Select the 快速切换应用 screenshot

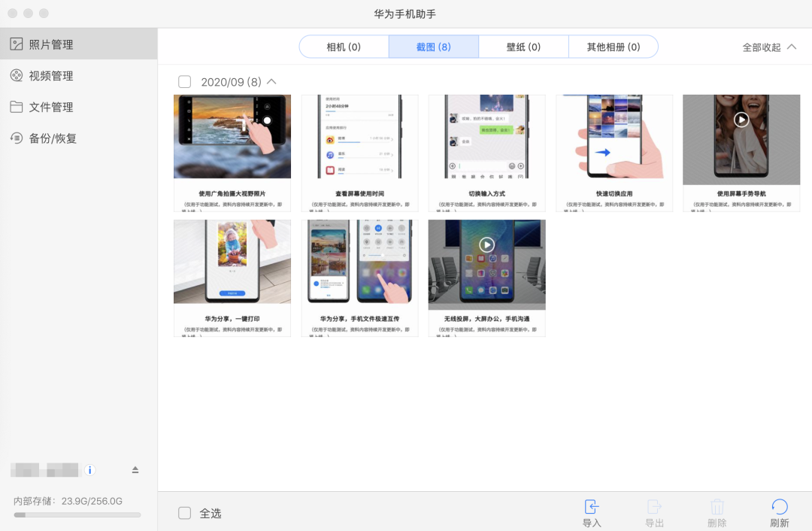tap(614, 153)
